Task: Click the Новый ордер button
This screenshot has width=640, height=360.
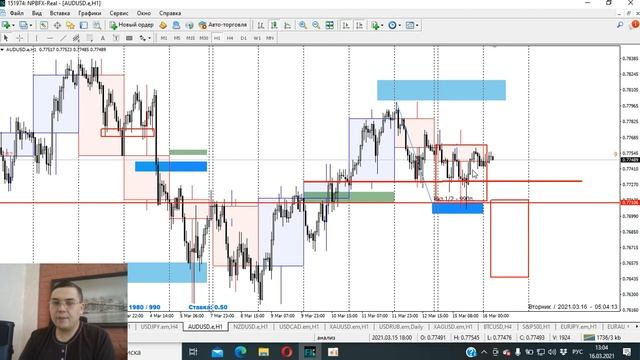Action: [131, 25]
